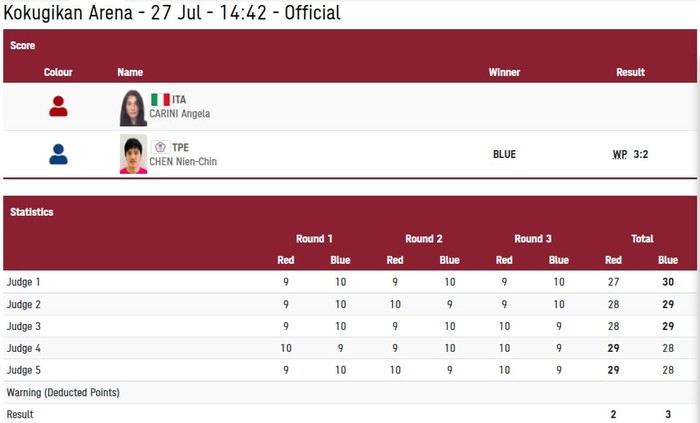The image size is (700, 423).
Task: Select the Judge 1 row label
Action: 23,282
